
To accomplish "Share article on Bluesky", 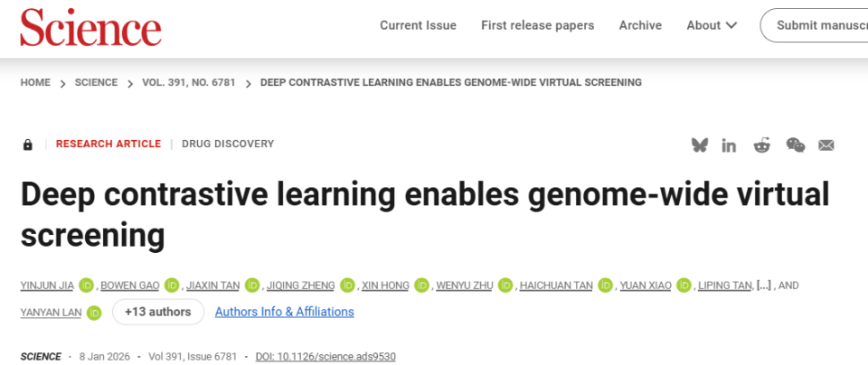I will click(x=699, y=145).
